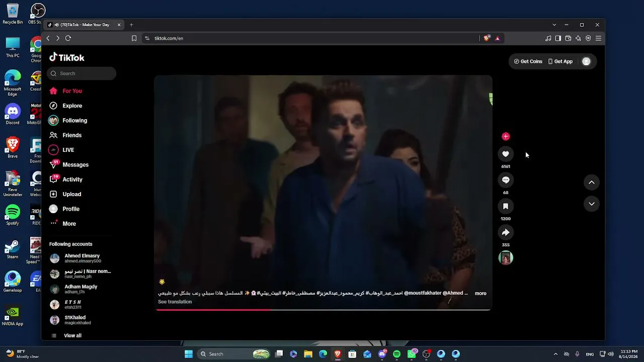Open File Explorer from the taskbar
Screen dimensions: 644x362
click(308, 354)
